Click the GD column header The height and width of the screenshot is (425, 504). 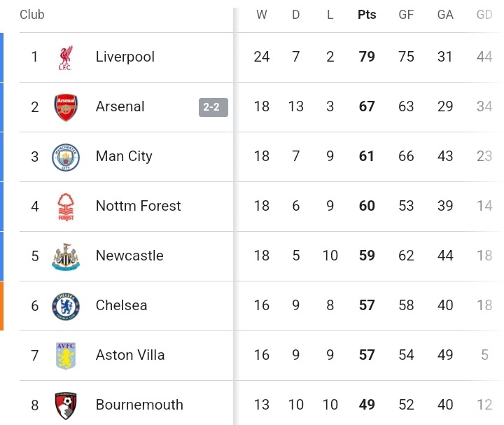coord(484,15)
